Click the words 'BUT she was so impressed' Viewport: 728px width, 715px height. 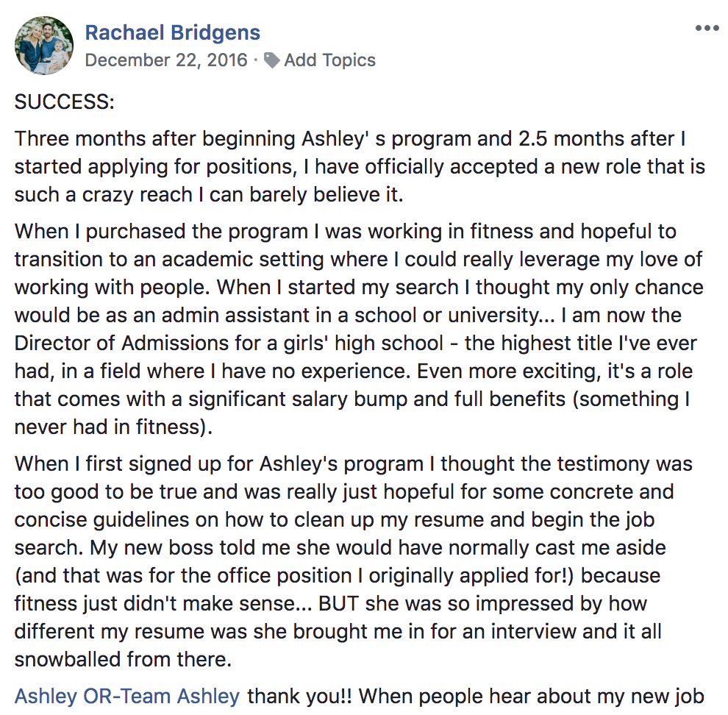tap(440, 603)
